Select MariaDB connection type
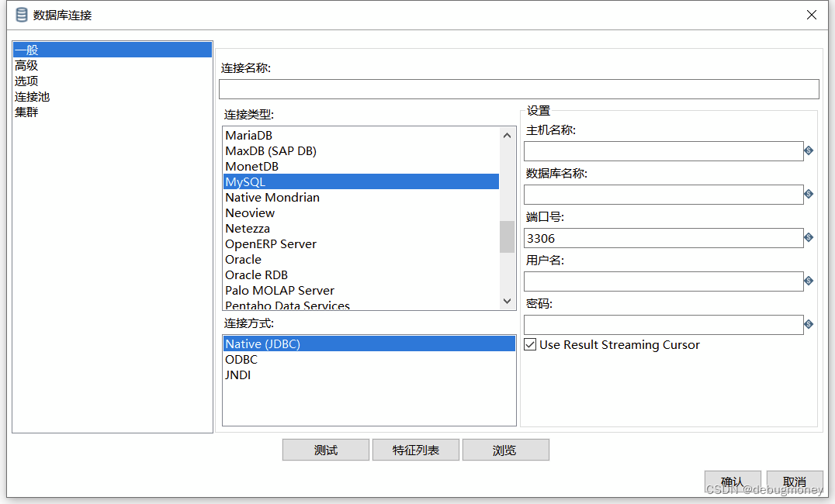The image size is (835, 504). click(361, 135)
